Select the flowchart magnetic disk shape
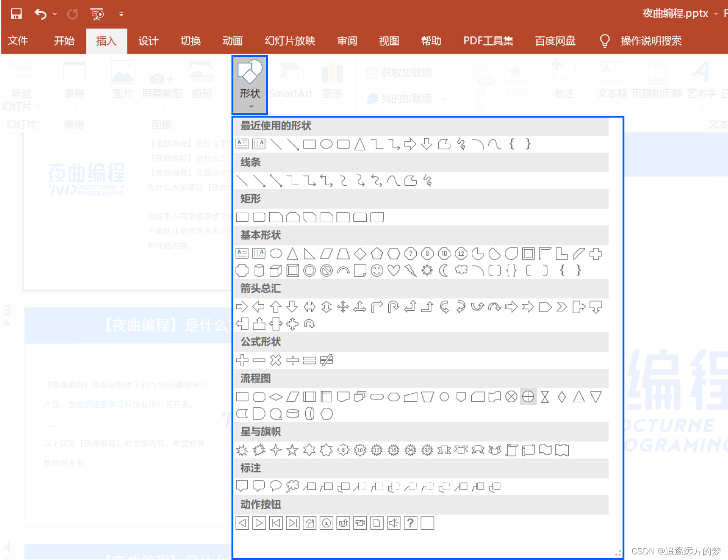Image resolution: width=728 pixels, height=560 pixels. (x=293, y=413)
